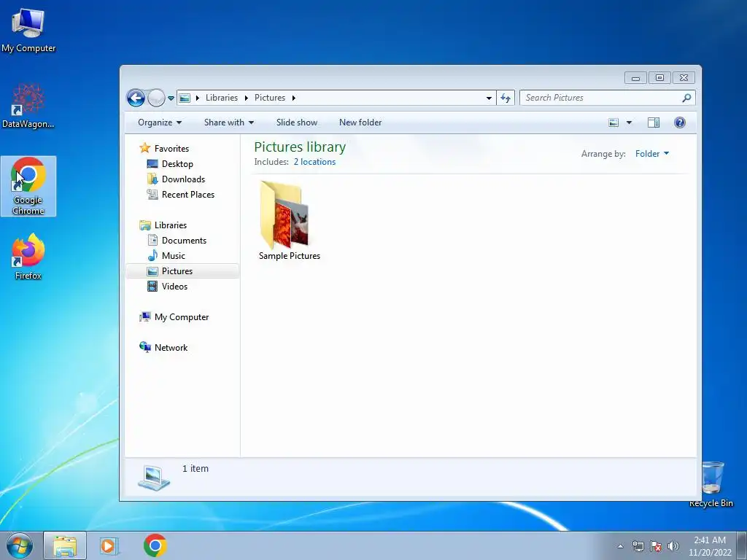Select Pictures in the address path
The width and height of the screenshot is (747, 560).
pos(270,98)
